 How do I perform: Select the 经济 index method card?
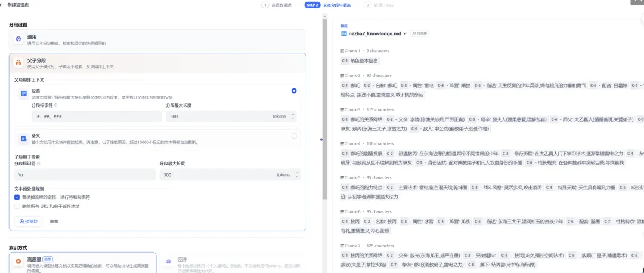coord(233,262)
